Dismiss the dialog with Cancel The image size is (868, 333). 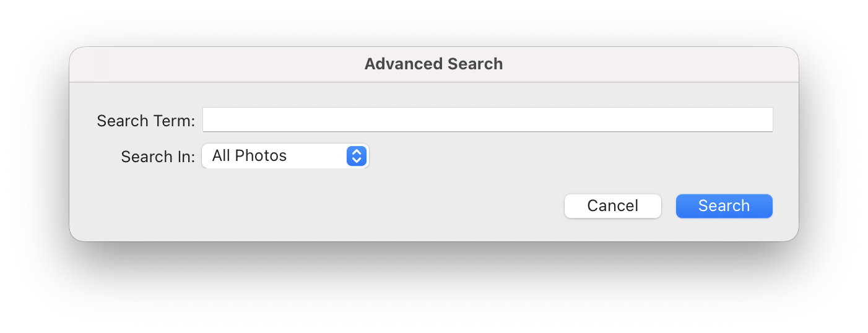tap(612, 206)
